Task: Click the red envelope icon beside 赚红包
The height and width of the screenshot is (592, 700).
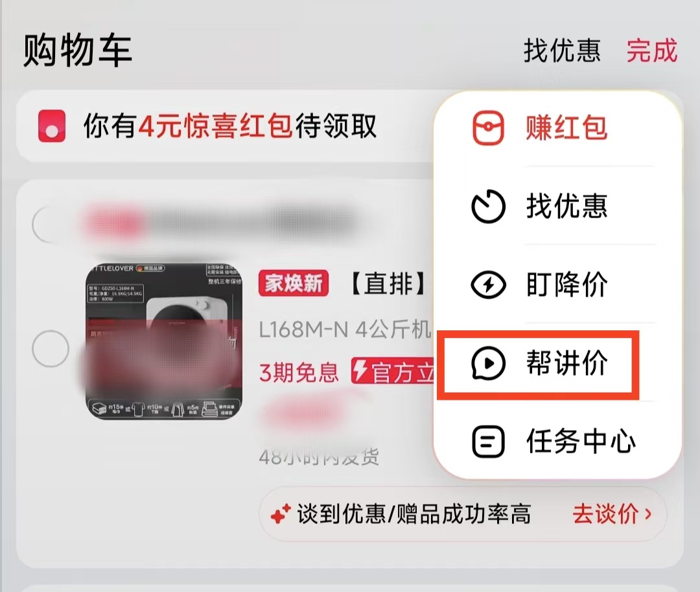Action: point(489,128)
